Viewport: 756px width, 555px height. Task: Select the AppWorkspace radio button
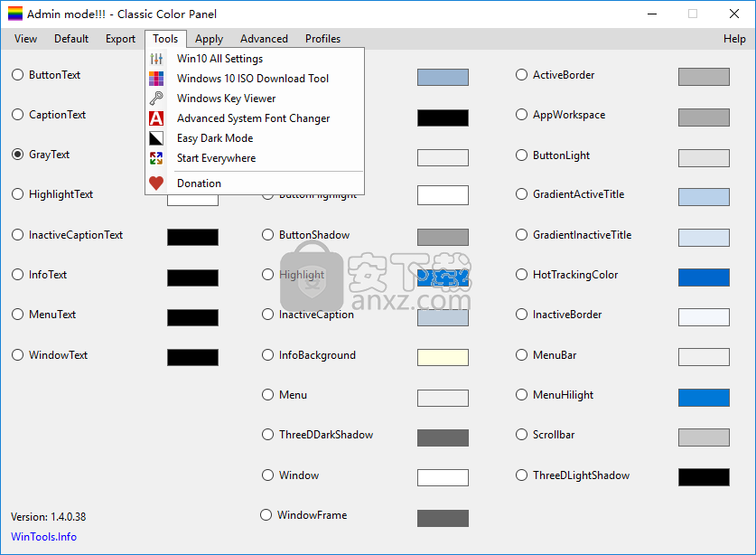point(521,115)
